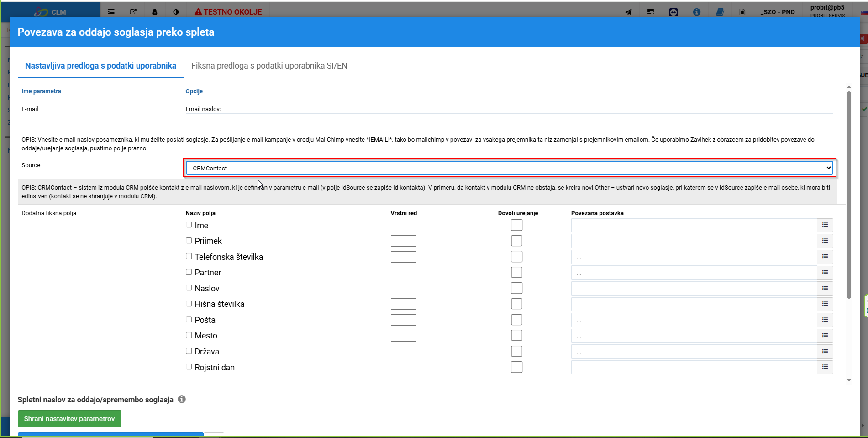Screen dimensions: 868x438
Task: Click the paper plane send icon
Action: pos(629,12)
